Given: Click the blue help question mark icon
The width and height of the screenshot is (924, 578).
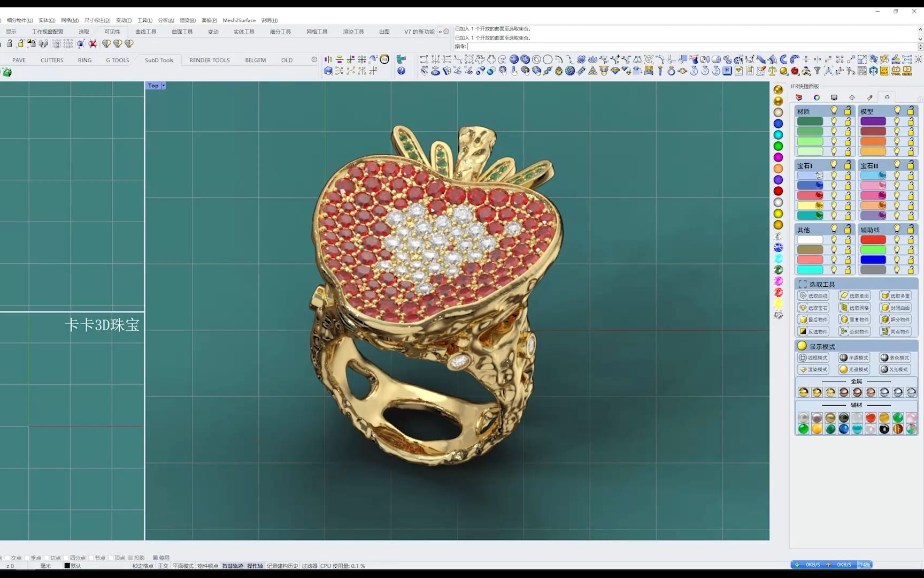Looking at the screenshot, I should [x=401, y=71].
